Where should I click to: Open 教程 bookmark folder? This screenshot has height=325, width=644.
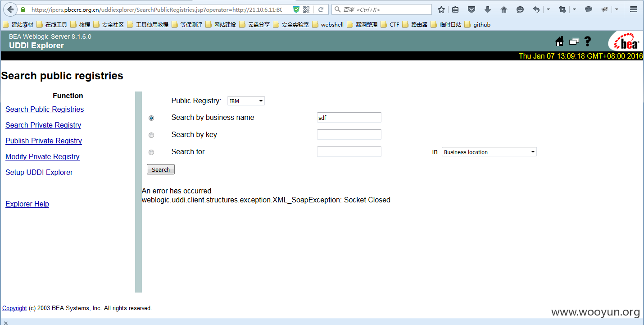click(80, 24)
